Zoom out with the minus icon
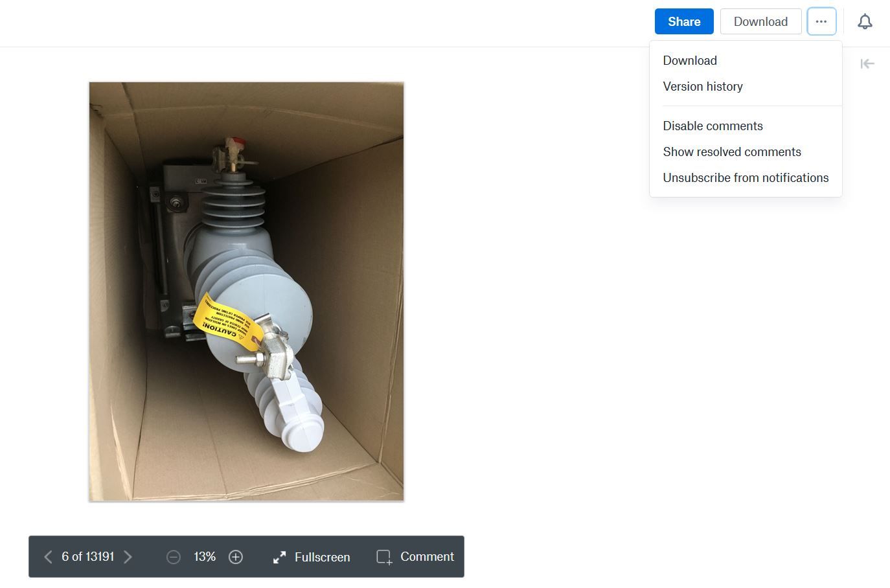This screenshot has width=890, height=588. 174,557
